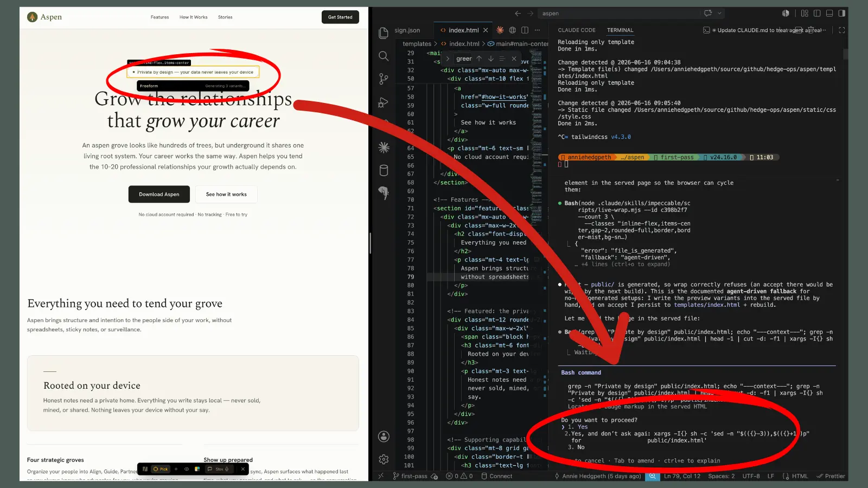Change indentation via Spaces: 2
Image resolution: width=868 pixels, height=488 pixels.
point(721,476)
